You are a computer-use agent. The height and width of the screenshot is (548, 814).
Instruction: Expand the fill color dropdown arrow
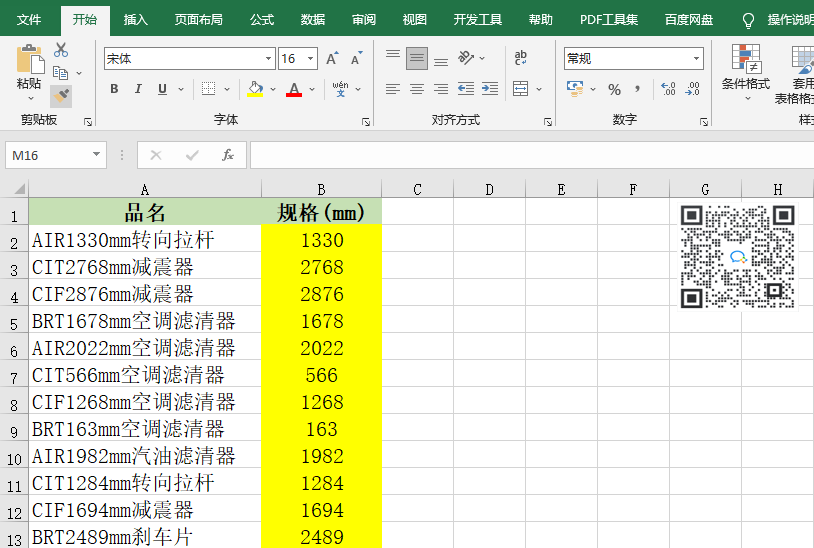pos(273,89)
